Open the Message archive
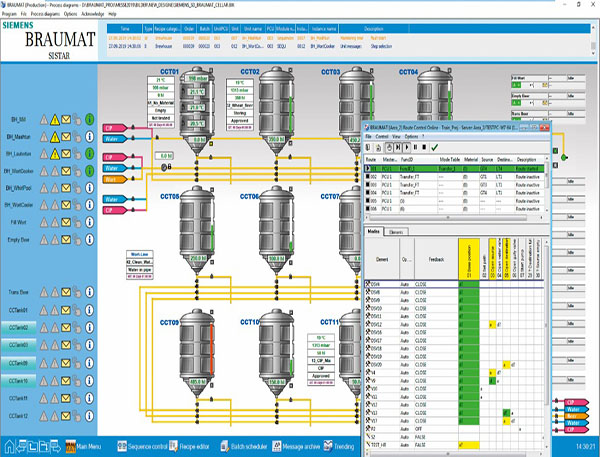The width and height of the screenshot is (600, 457). pos(296,447)
